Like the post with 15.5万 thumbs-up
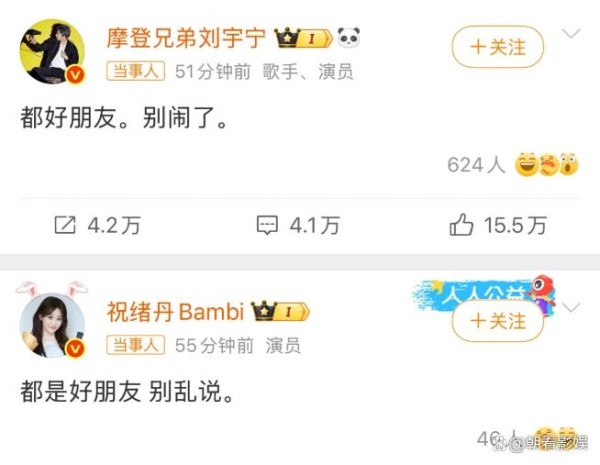600x465 pixels. point(461,224)
